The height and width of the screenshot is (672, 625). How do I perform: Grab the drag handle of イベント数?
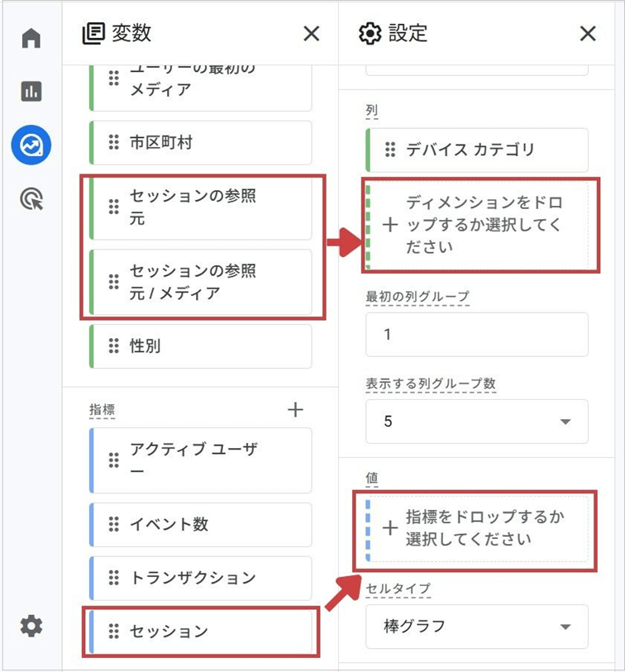pos(113,524)
